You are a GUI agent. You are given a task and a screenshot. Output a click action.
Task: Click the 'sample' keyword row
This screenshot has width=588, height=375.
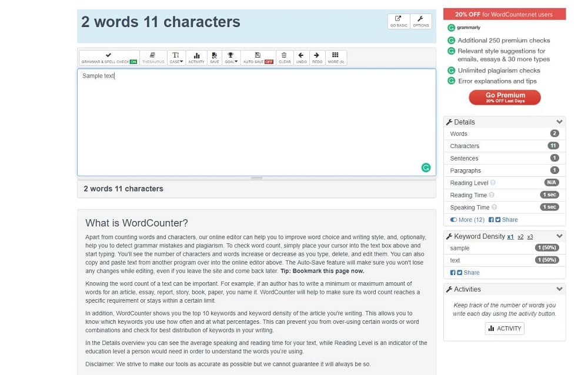[x=505, y=248]
